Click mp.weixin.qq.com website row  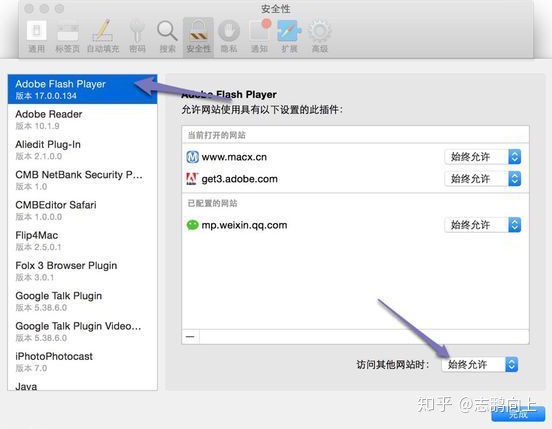tap(355, 225)
